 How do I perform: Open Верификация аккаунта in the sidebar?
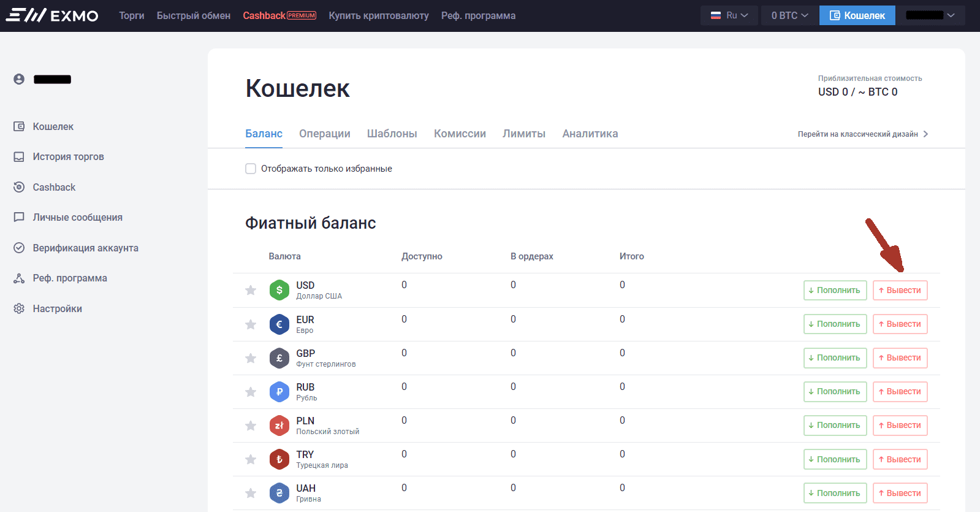click(86, 248)
